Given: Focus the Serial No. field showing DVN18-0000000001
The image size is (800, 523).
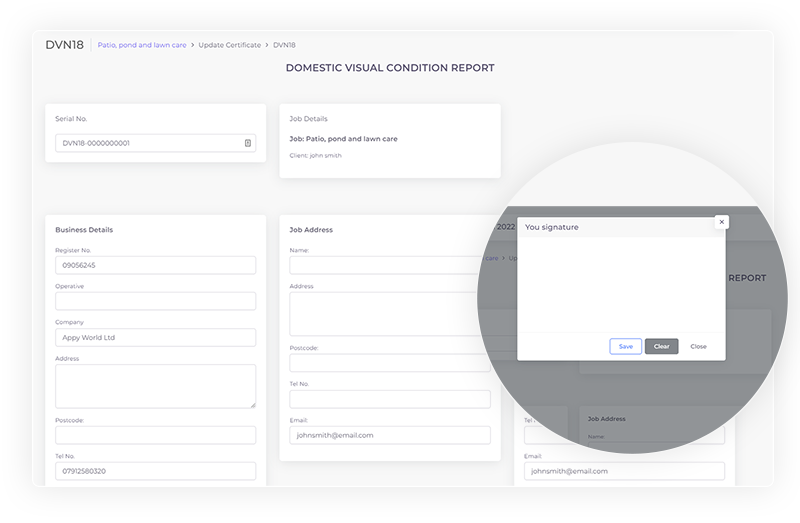Looking at the screenshot, I should 148,143.
